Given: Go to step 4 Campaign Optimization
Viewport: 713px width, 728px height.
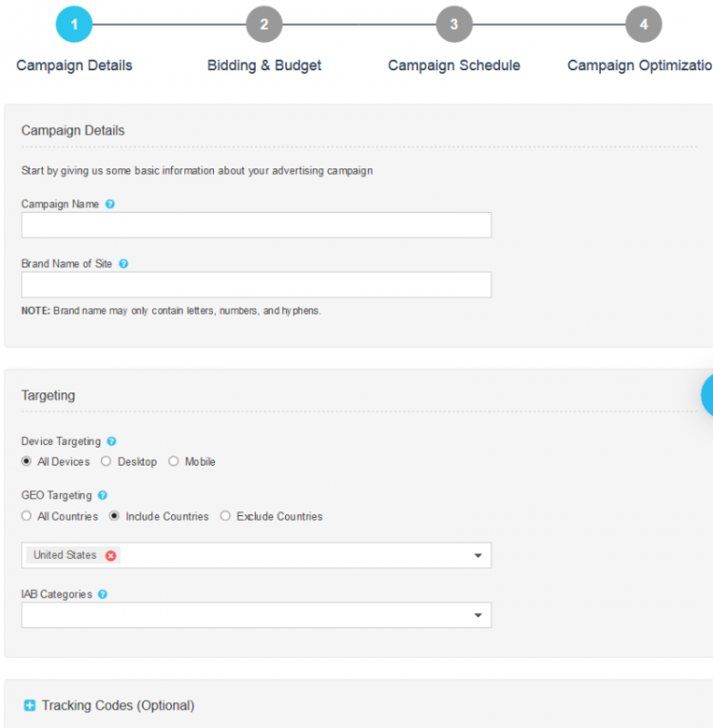Looking at the screenshot, I should click(x=644, y=24).
